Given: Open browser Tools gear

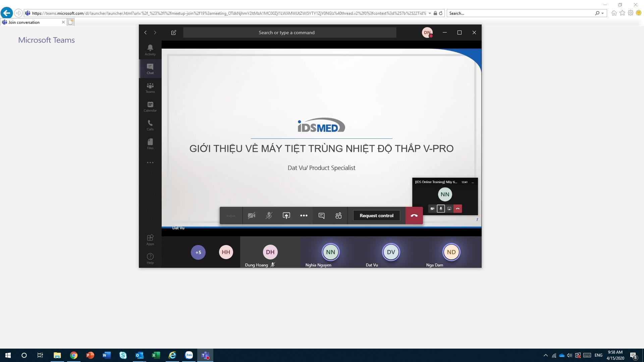Looking at the screenshot, I should pos(631,13).
